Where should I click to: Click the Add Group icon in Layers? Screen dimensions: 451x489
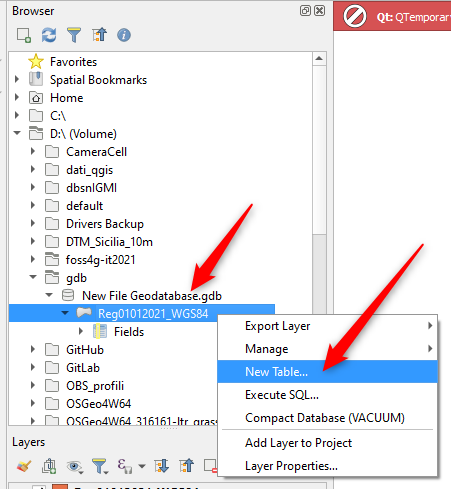49,466
